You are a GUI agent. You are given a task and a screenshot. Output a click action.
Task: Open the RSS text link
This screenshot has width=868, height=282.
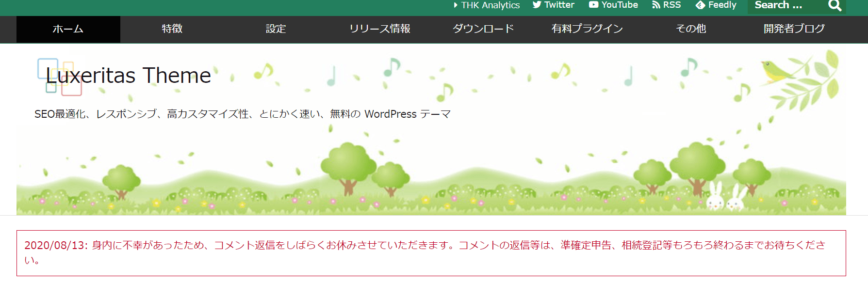pyautogui.click(x=671, y=5)
